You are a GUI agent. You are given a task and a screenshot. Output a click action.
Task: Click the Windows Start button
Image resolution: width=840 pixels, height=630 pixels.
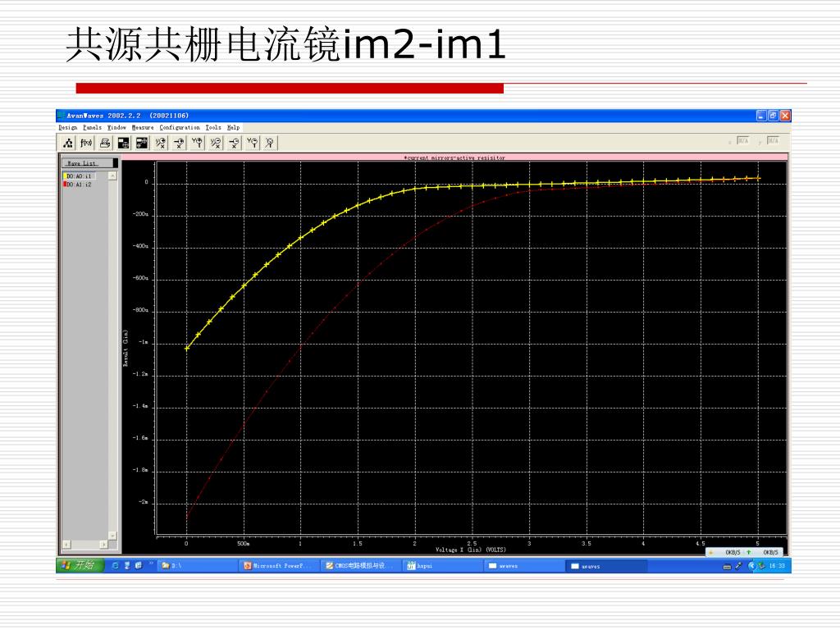point(80,565)
